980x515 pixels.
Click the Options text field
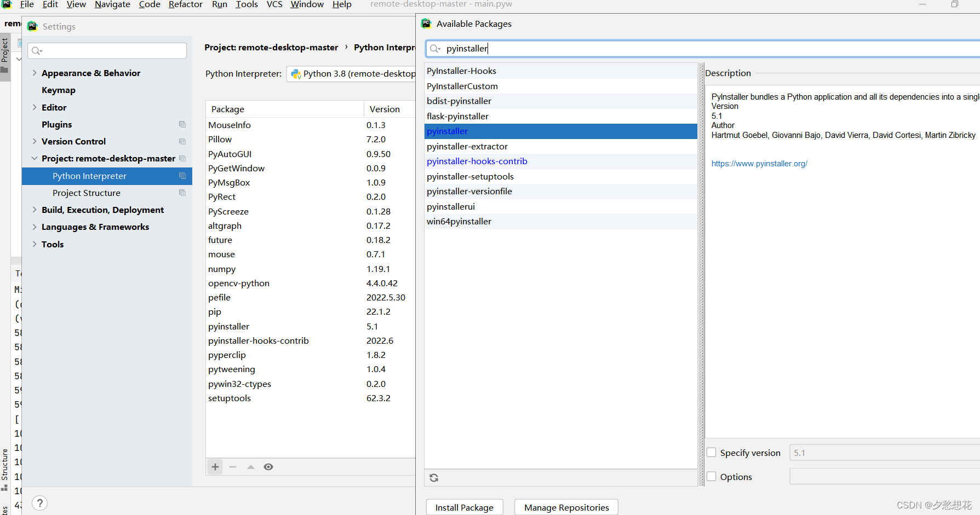click(x=885, y=476)
